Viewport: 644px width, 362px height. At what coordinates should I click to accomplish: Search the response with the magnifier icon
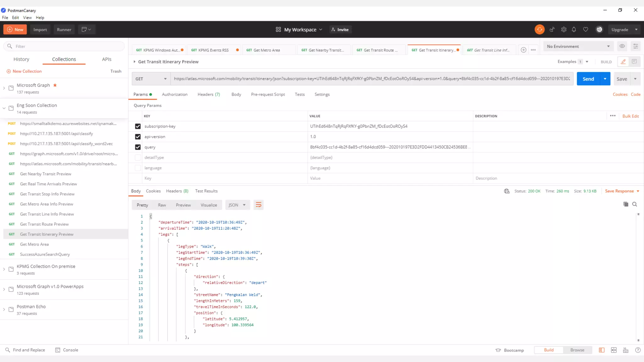point(635,204)
